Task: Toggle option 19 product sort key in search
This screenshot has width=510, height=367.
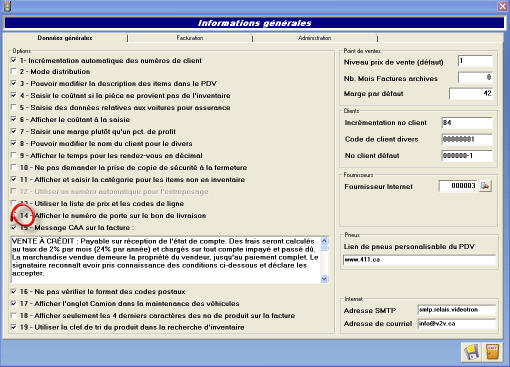Action: (14, 327)
